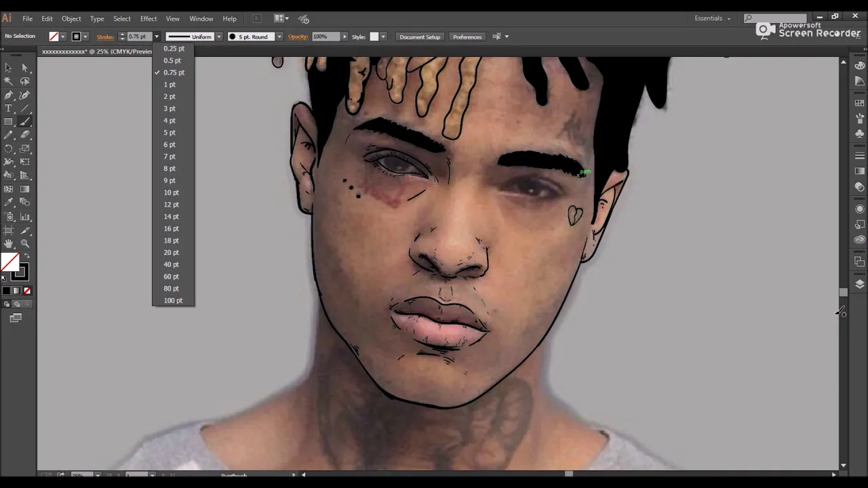This screenshot has height=488, width=868.
Task: Open the Creative Cloud Libraries panel icon
Action: [860, 239]
